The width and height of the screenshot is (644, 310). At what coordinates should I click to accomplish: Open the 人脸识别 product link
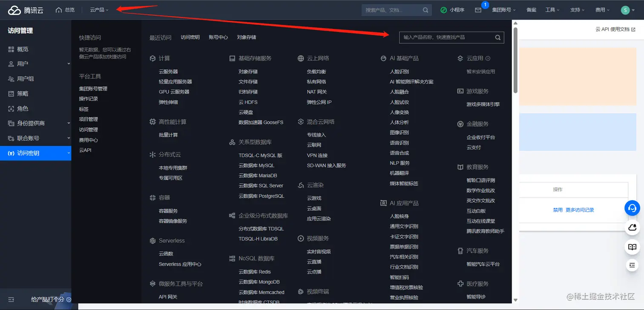tap(399, 72)
